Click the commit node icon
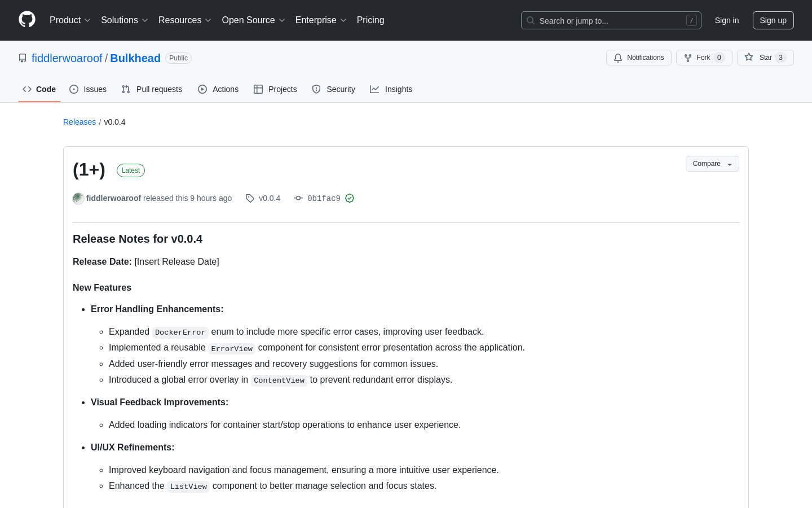 point(298,198)
